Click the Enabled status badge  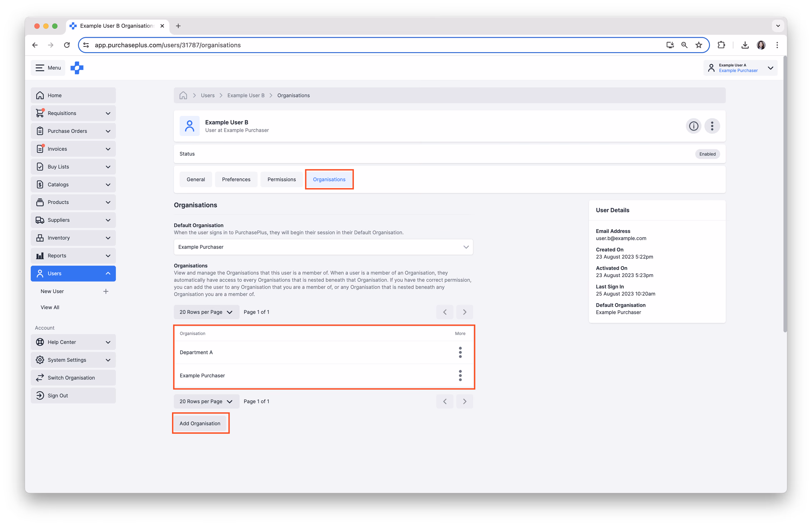[x=707, y=154]
